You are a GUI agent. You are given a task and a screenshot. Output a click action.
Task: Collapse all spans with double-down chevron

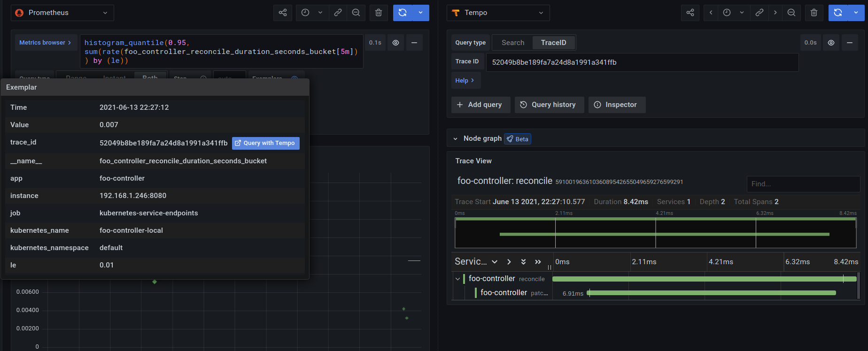pyautogui.click(x=523, y=262)
